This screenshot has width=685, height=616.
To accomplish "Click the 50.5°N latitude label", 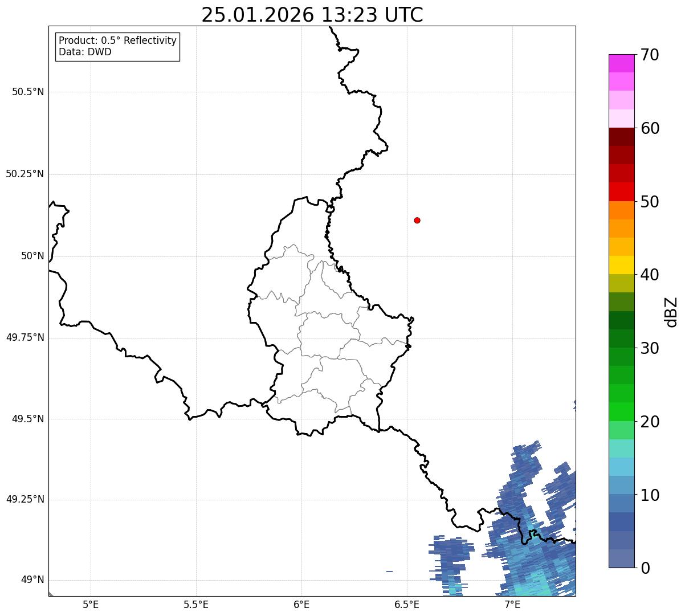I will (28, 92).
